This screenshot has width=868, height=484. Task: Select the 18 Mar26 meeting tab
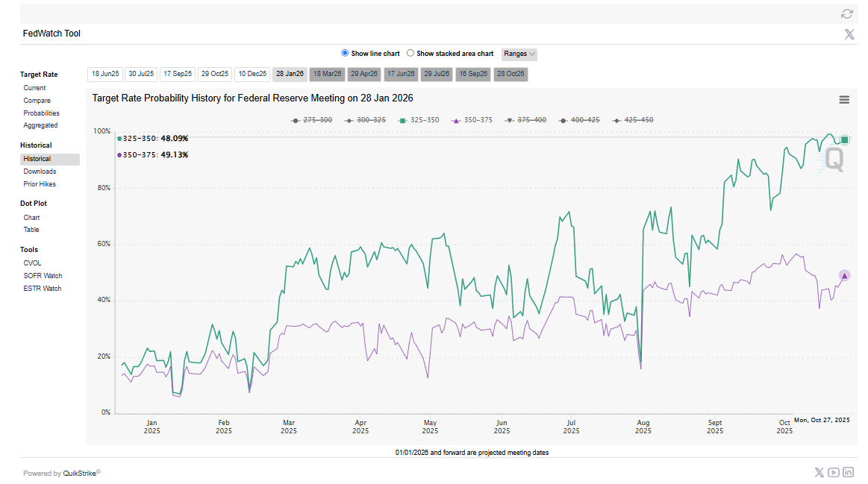click(x=326, y=74)
